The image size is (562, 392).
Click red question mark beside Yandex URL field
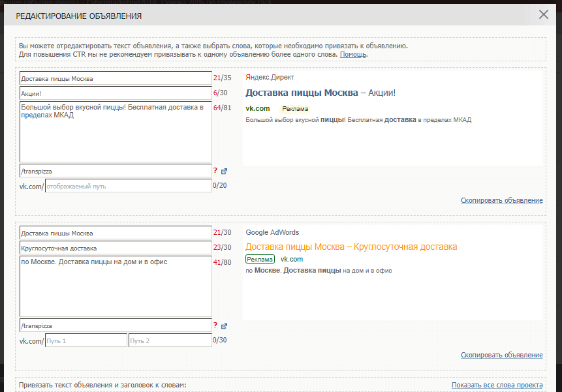pyautogui.click(x=215, y=171)
